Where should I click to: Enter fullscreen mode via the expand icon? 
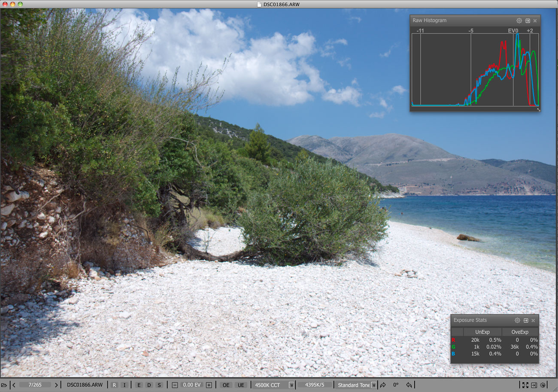pyautogui.click(x=525, y=385)
